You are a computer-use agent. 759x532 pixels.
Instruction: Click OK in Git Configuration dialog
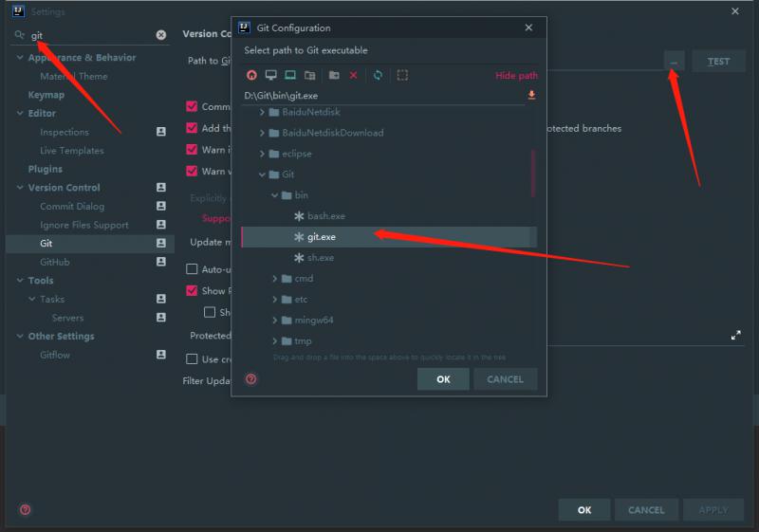(x=443, y=379)
